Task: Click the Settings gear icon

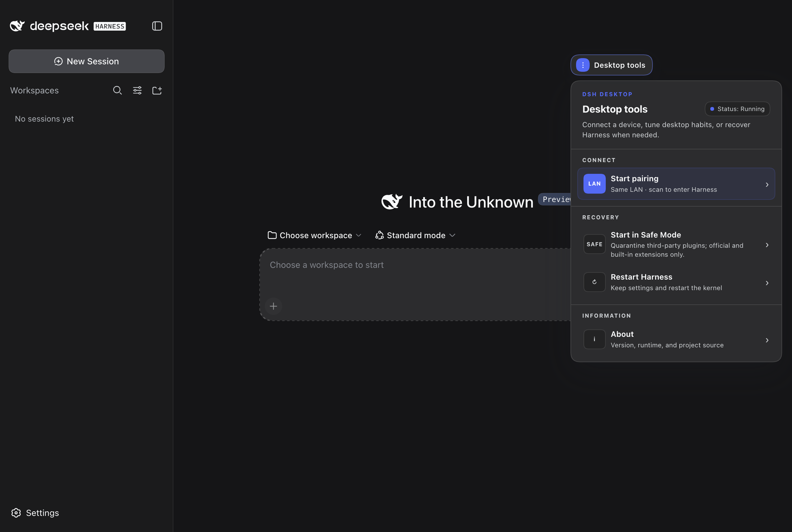Action: (16, 513)
